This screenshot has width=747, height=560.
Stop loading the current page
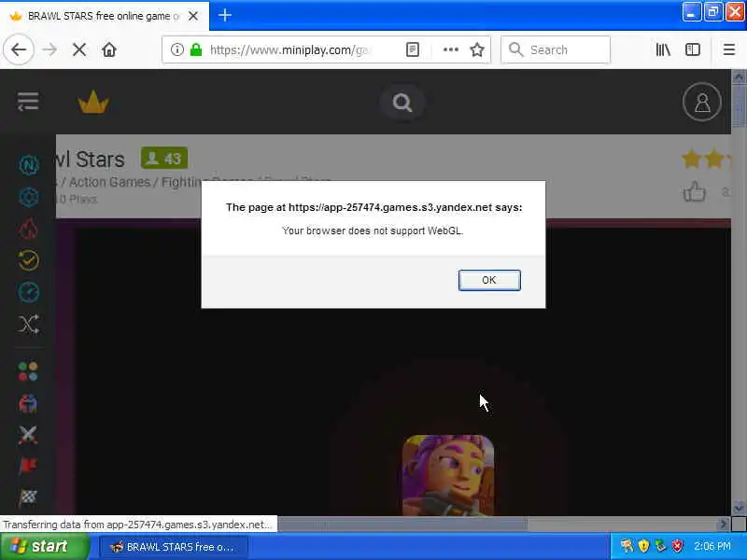(x=79, y=49)
